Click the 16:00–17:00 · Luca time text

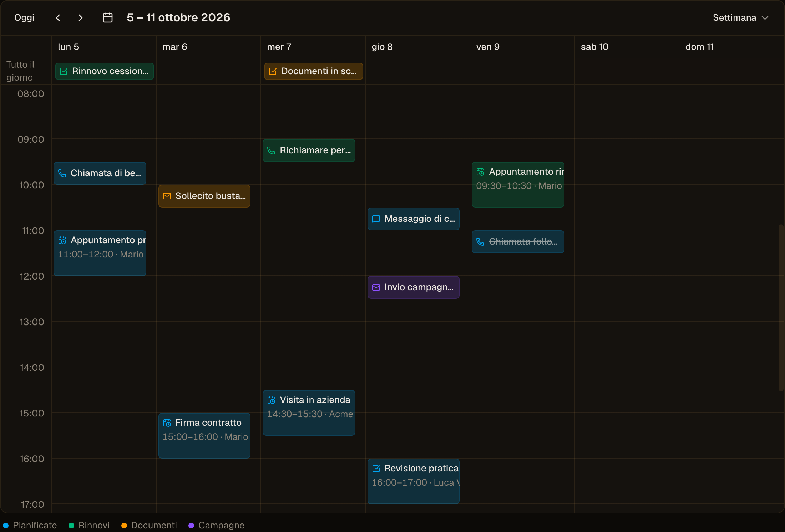point(415,482)
